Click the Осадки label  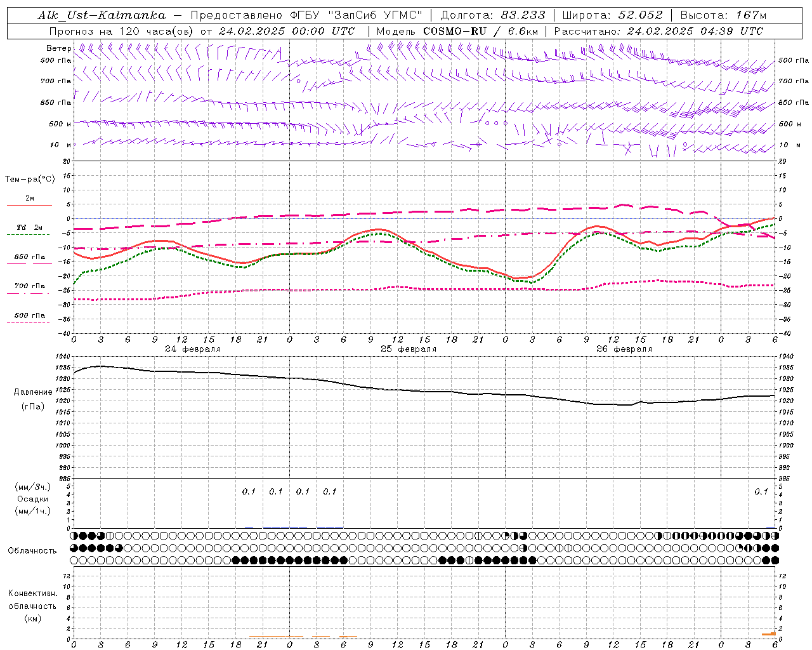point(33,499)
